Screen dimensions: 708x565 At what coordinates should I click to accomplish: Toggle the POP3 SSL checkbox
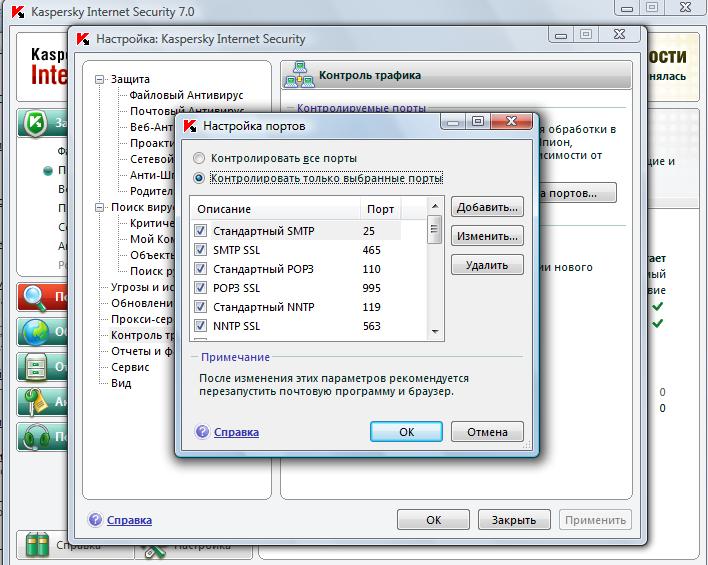tap(200, 288)
